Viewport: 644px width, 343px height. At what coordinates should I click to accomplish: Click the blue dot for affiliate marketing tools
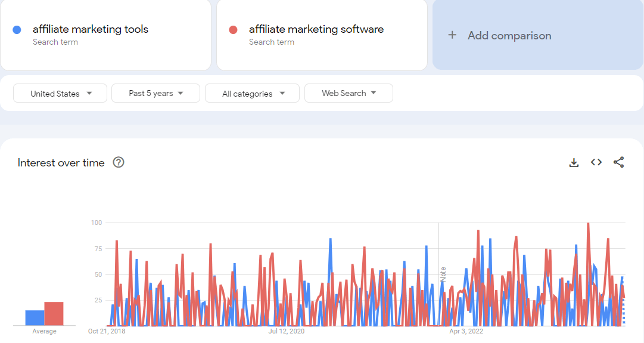17,30
